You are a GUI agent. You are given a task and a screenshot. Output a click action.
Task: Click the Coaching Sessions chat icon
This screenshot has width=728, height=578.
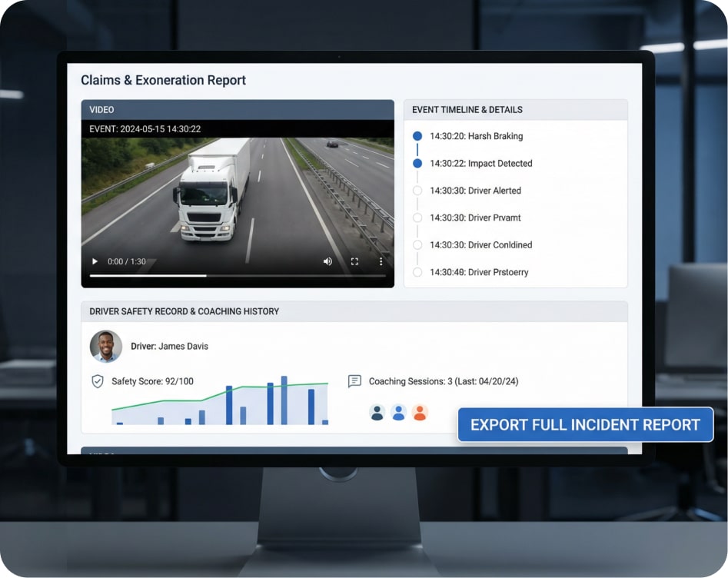[x=354, y=381]
